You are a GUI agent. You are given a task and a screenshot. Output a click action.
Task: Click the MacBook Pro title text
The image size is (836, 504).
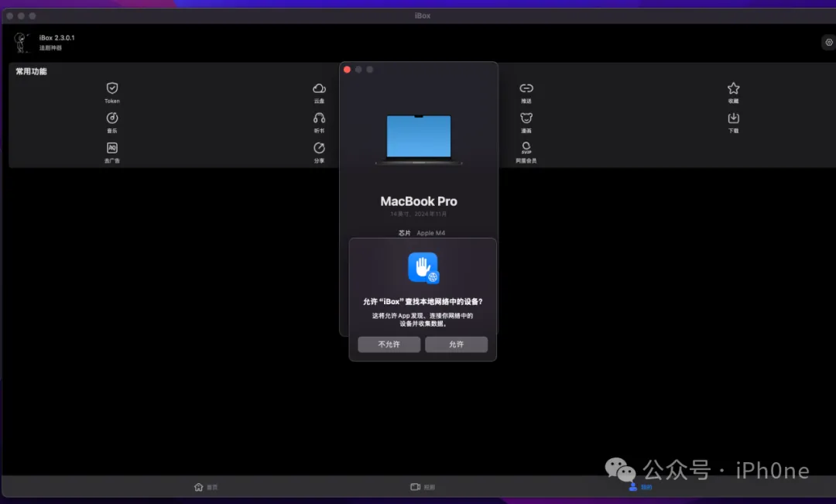click(419, 201)
